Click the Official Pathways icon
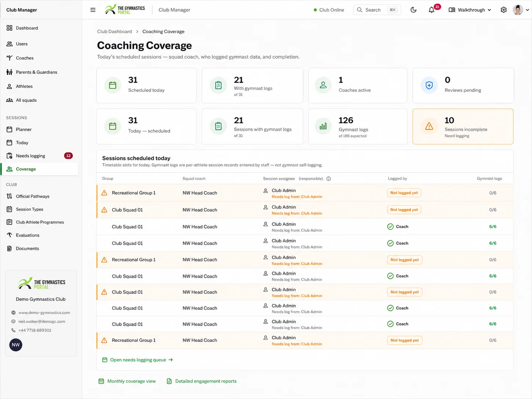This screenshot has width=532, height=399. click(x=10, y=196)
